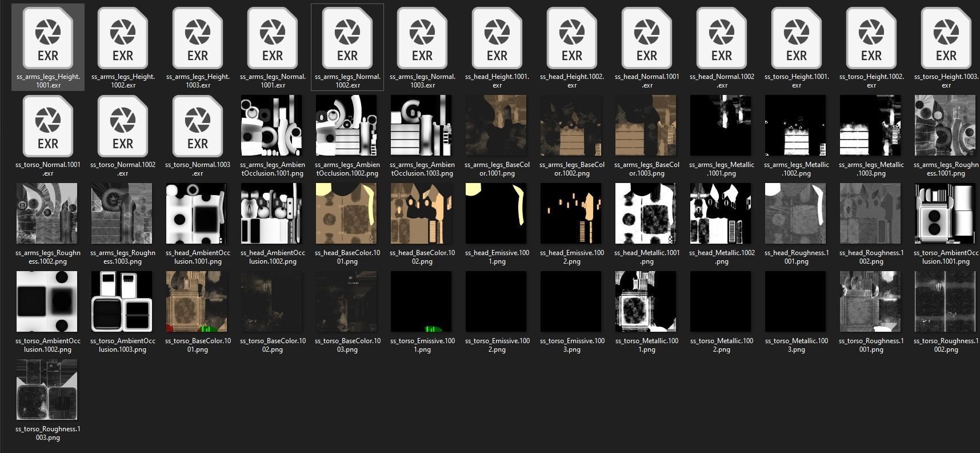980x453 pixels.
Task: Select ss_head_BaseColor.1001.png thumbnail
Action: pyautogui.click(x=346, y=213)
